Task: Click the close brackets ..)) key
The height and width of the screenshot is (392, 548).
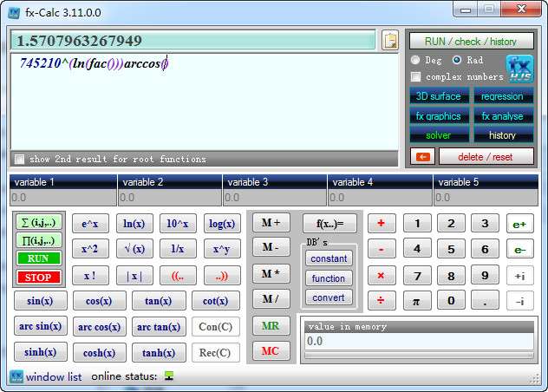Action: click(222, 276)
